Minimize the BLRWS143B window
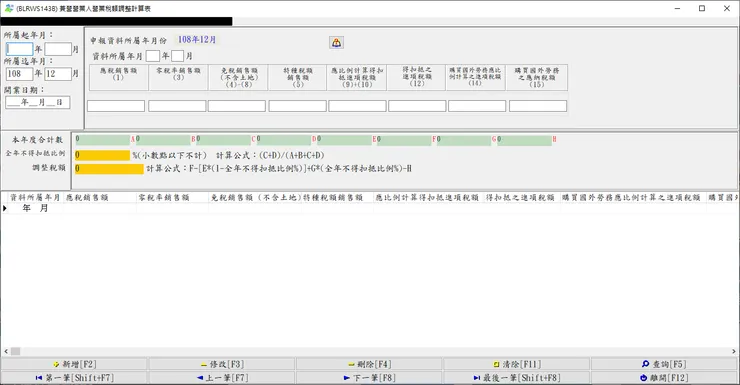This screenshot has width=740, height=385. (x=678, y=8)
